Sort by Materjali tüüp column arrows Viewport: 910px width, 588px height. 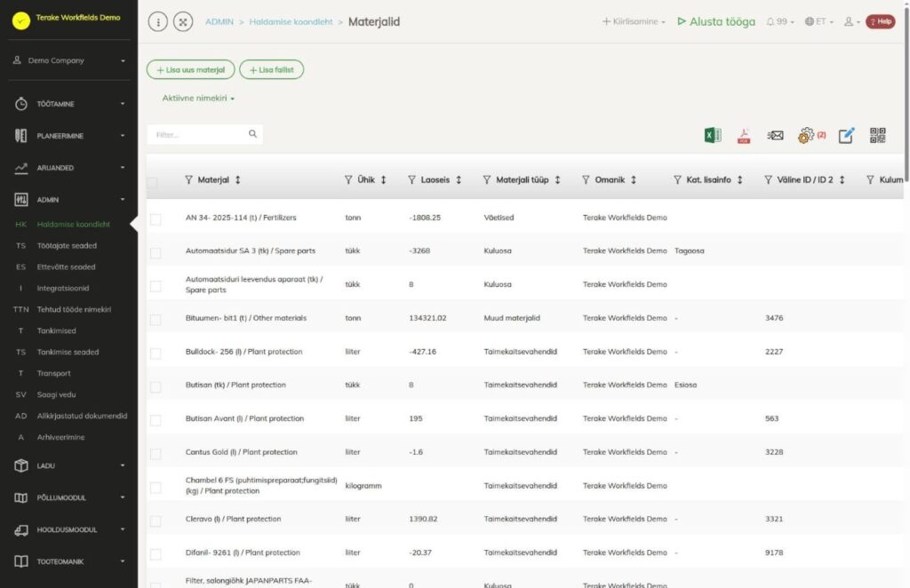(558, 179)
